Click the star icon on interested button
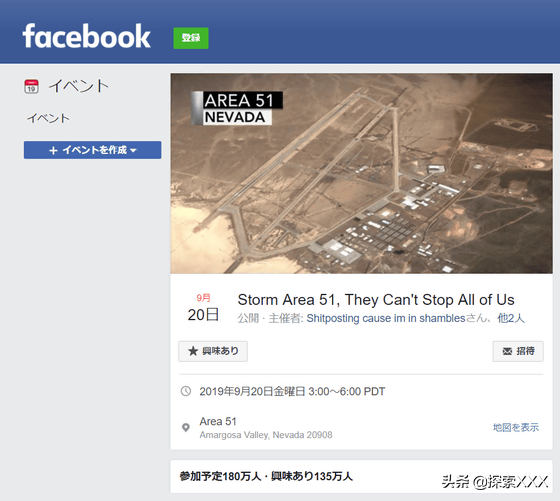The width and height of the screenshot is (560, 501). coord(193,351)
